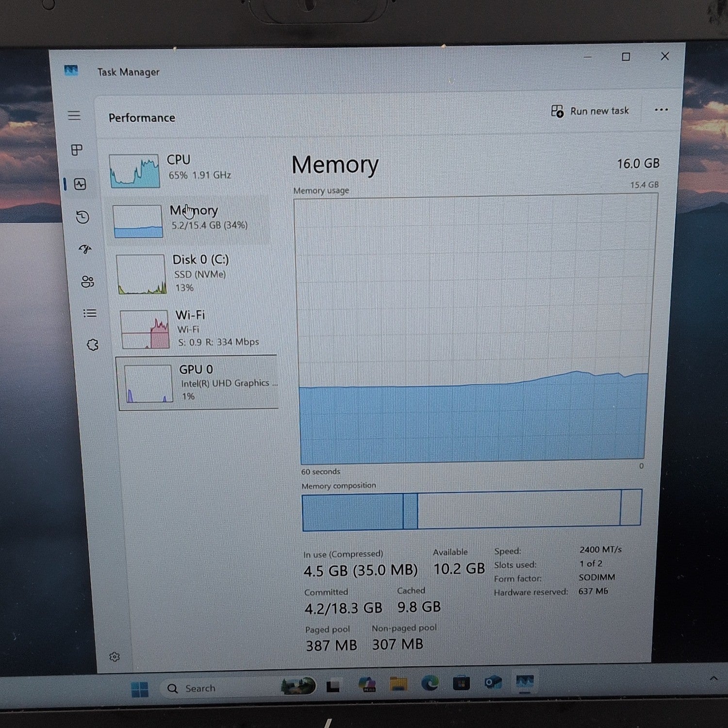This screenshot has height=728, width=728.
Task: Open Outlook from the taskbar
Action: pos(493,682)
